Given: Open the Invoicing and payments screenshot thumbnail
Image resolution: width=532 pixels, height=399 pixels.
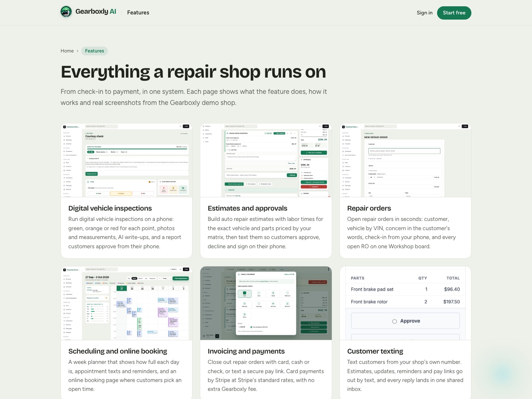Looking at the screenshot, I should [x=266, y=303].
